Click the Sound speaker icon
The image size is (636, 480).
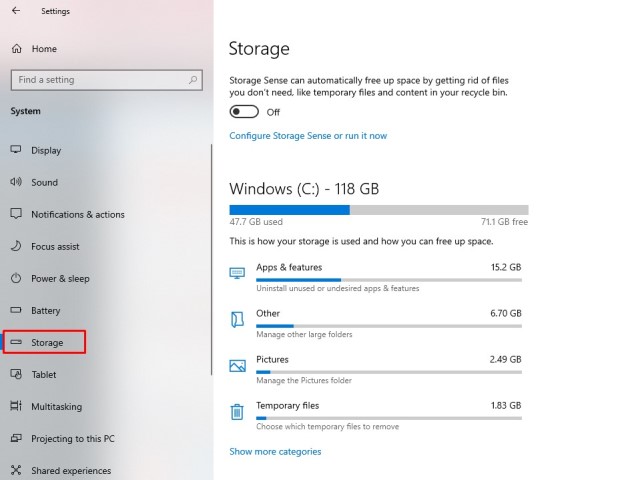(x=16, y=182)
